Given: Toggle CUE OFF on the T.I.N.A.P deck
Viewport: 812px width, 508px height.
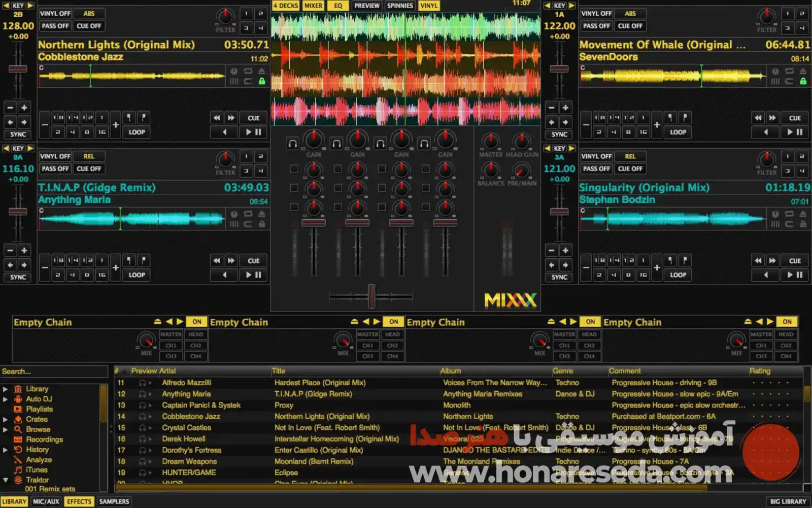Looking at the screenshot, I should coord(89,169).
